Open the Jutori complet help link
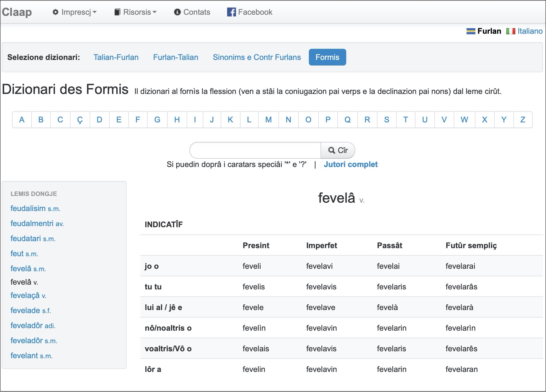The image size is (546, 392). coord(350,164)
